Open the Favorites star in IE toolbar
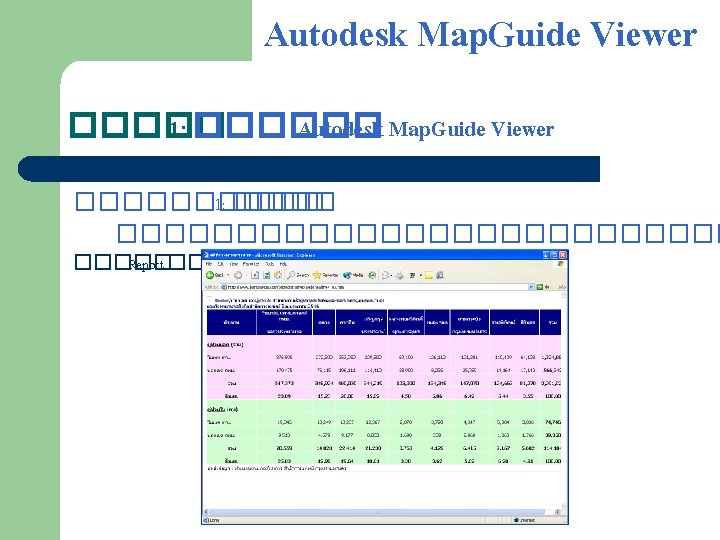The height and width of the screenshot is (540, 720). tap(326, 275)
